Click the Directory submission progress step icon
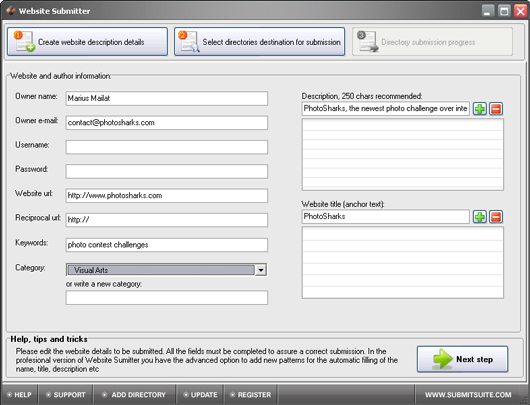Screen dimensions: 530x405 point(368,42)
